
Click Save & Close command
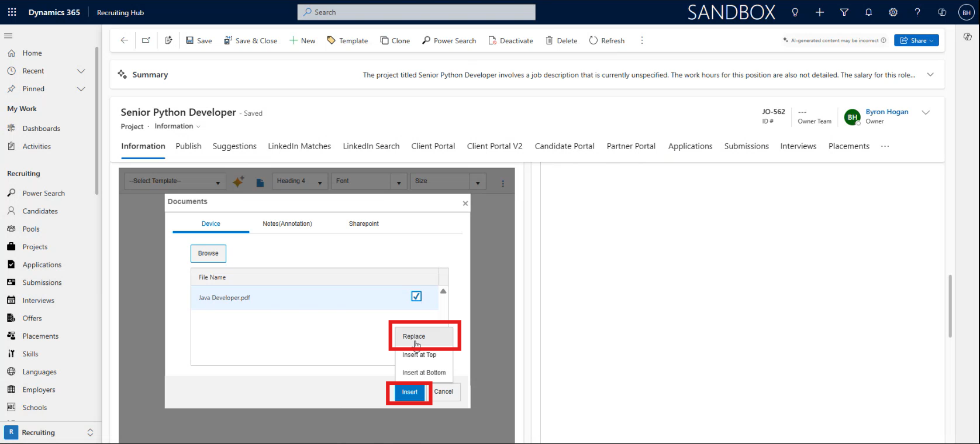coord(251,40)
